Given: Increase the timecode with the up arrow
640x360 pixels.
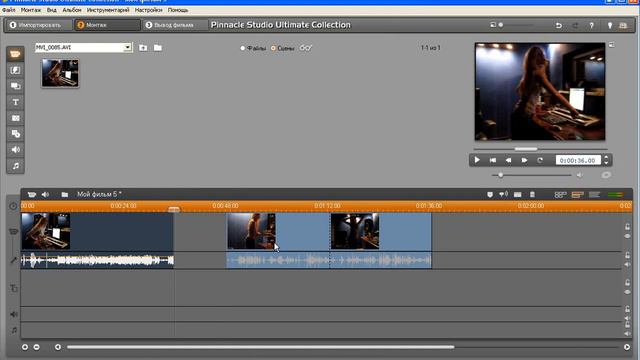Looking at the screenshot, I should pos(606,158).
